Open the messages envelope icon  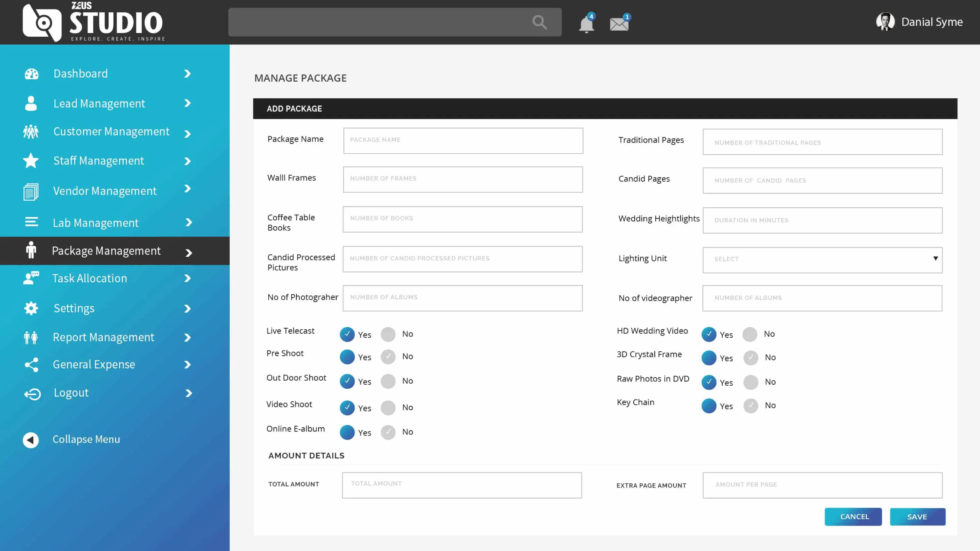(619, 24)
